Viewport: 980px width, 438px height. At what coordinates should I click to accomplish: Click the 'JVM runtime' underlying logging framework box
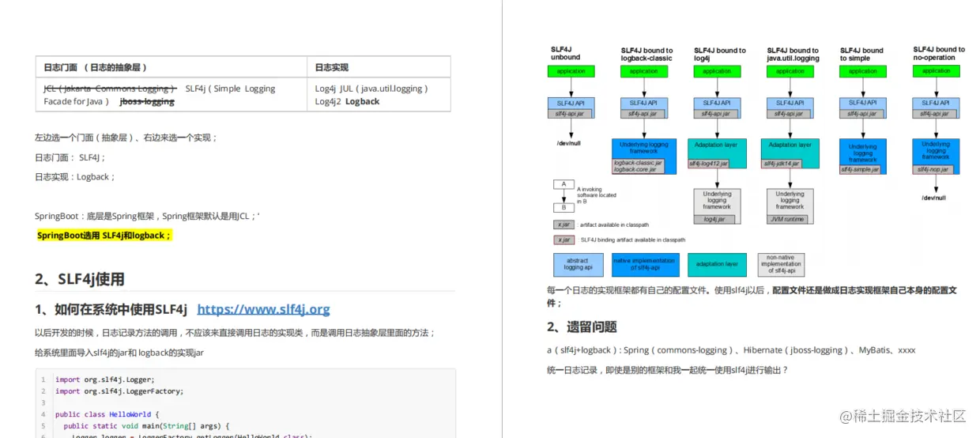(790, 206)
